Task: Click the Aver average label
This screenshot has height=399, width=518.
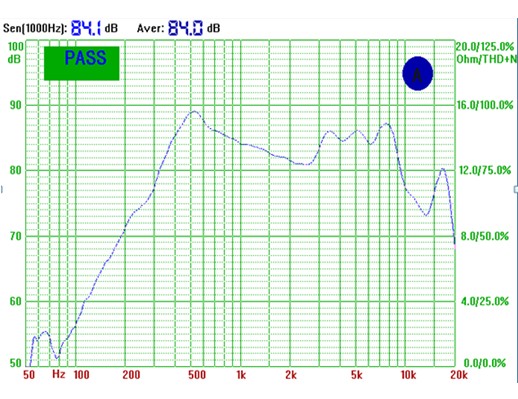Action: click(x=151, y=28)
